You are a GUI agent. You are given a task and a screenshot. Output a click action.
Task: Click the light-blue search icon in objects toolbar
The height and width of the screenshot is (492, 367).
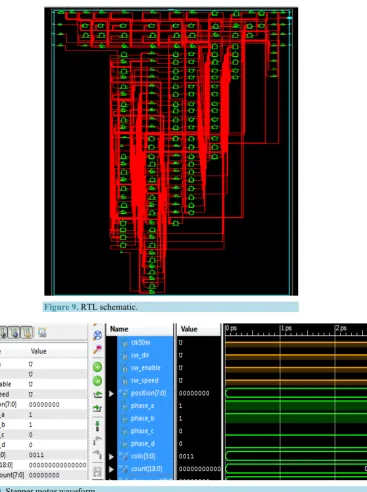point(42,332)
